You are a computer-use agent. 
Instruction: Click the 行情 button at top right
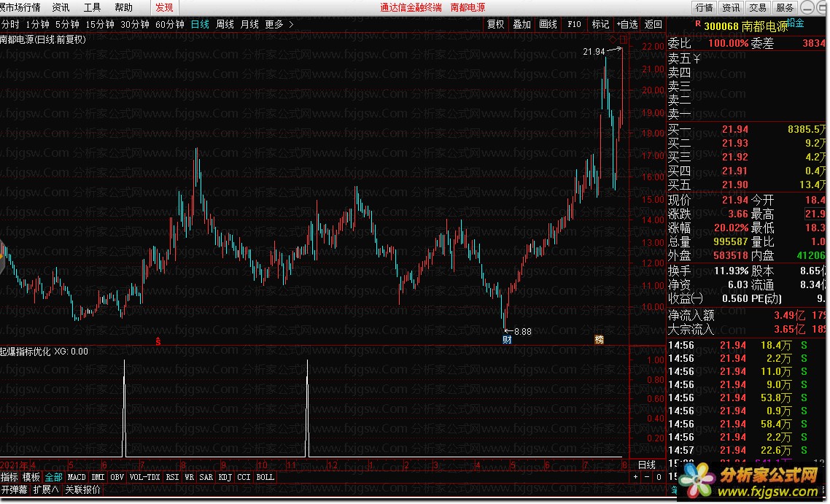(x=705, y=7)
